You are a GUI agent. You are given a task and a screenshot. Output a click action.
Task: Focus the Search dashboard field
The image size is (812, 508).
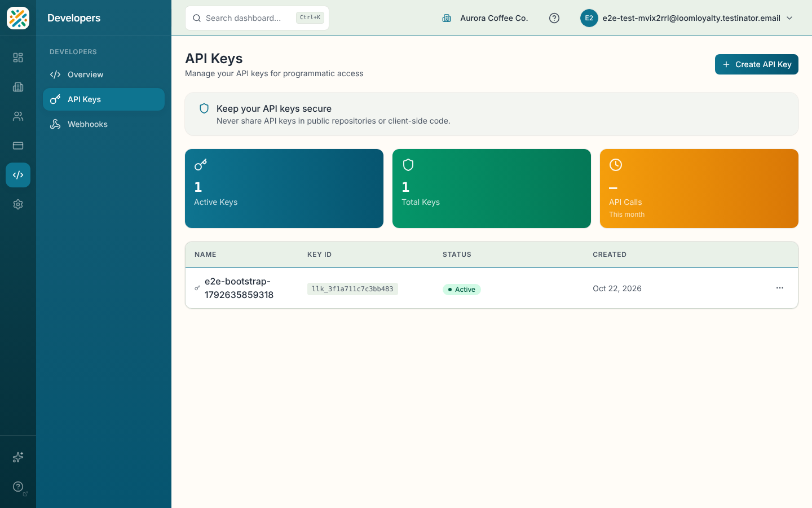pyautogui.click(x=257, y=18)
